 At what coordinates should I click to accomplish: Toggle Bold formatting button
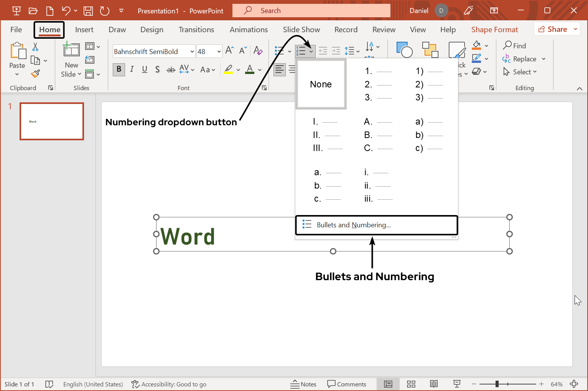[119, 69]
